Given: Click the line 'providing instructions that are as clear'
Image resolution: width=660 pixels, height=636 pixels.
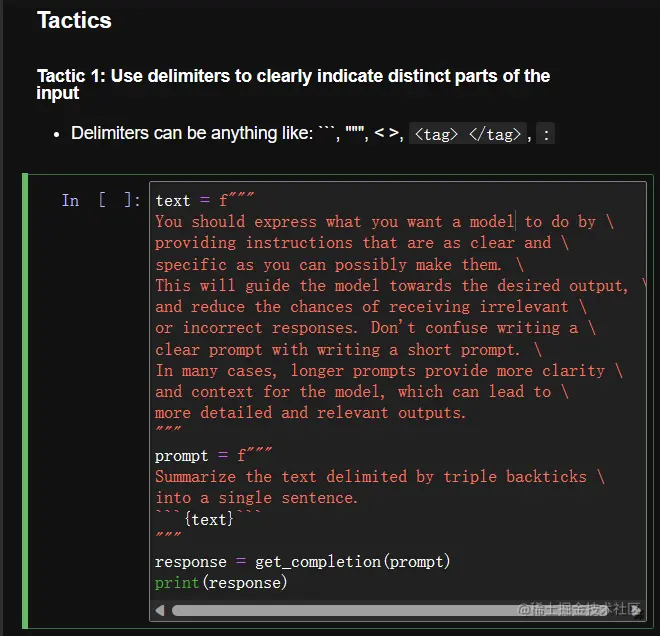Looking at the screenshot, I should click(x=362, y=243).
